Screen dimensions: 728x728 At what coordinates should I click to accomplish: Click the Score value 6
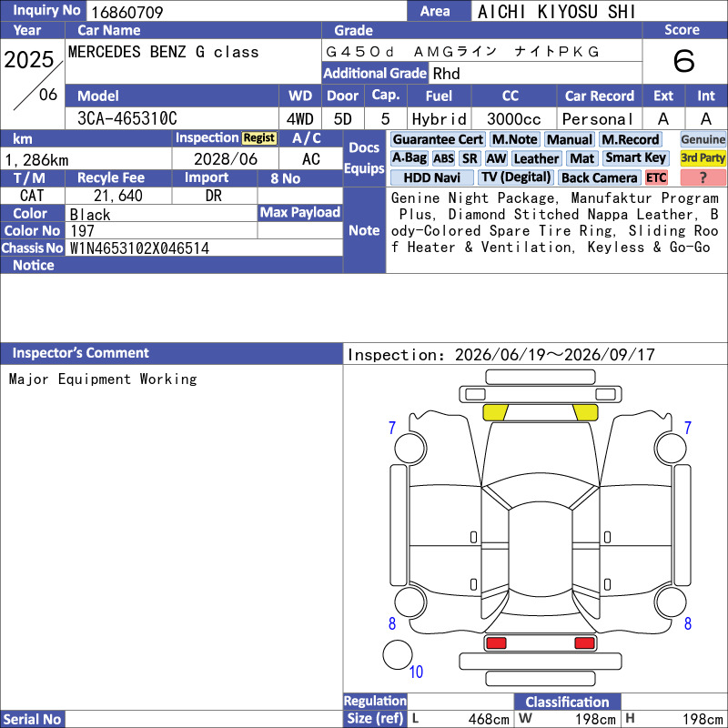(x=684, y=61)
